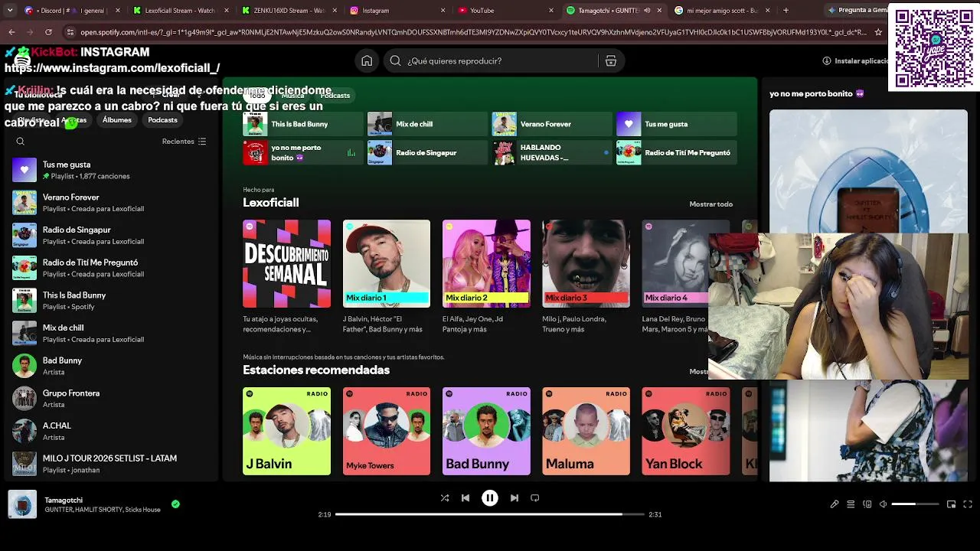980x551 pixels.
Task: Open the 'HABLANDO HUEVADAS' podcast tile
Action: (x=552, y=152)
